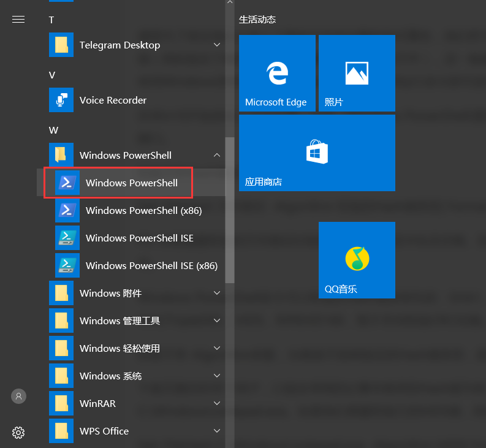Expand Telegram Desktop folder chevron
Image resolution: width=486 pixels, height=448 pixels.
(217, 45)
